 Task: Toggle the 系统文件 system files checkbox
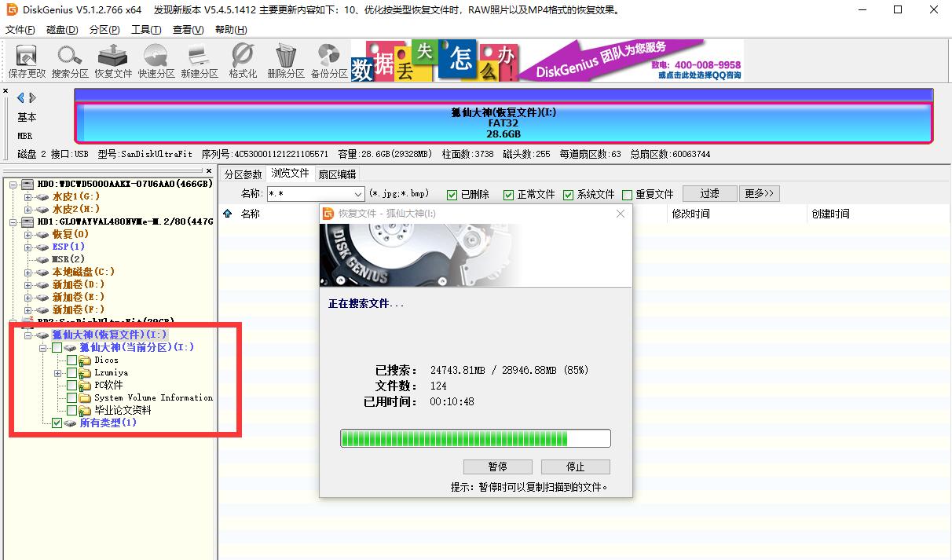568,194
